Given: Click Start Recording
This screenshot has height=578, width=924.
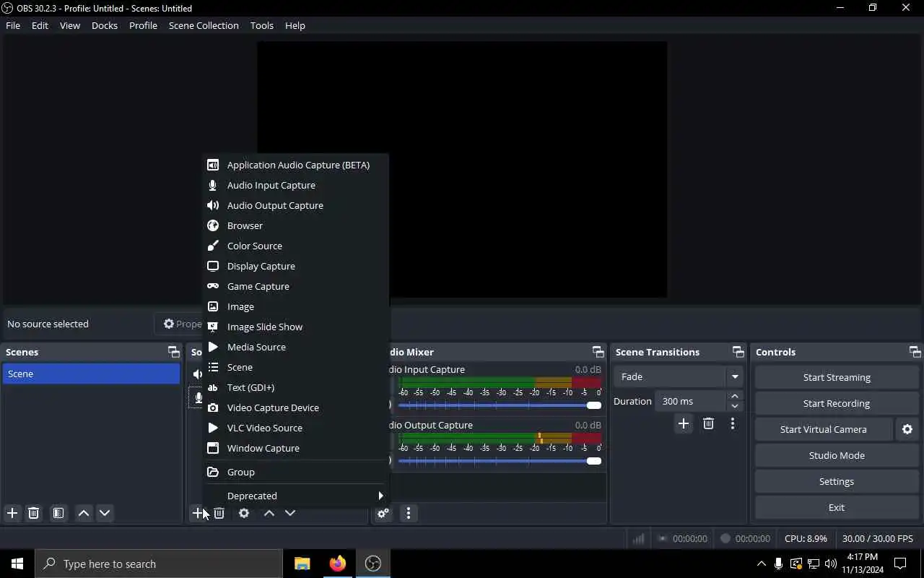Looking at the screenshot, I should (x=837, y=403).
